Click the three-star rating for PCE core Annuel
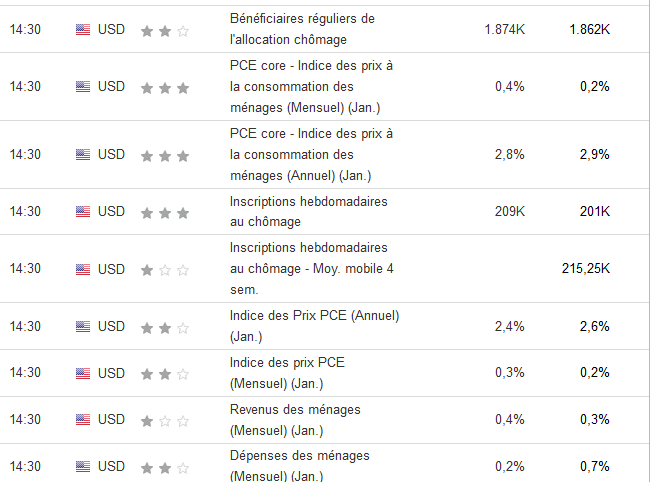Viewport: 651px width, 482px height. coord(165,155)
